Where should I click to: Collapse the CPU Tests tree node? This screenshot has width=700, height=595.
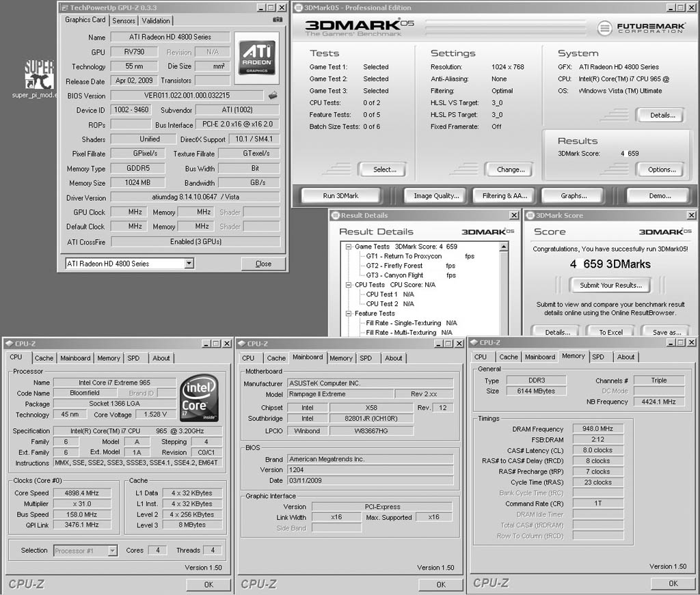(x=348, y=285)
